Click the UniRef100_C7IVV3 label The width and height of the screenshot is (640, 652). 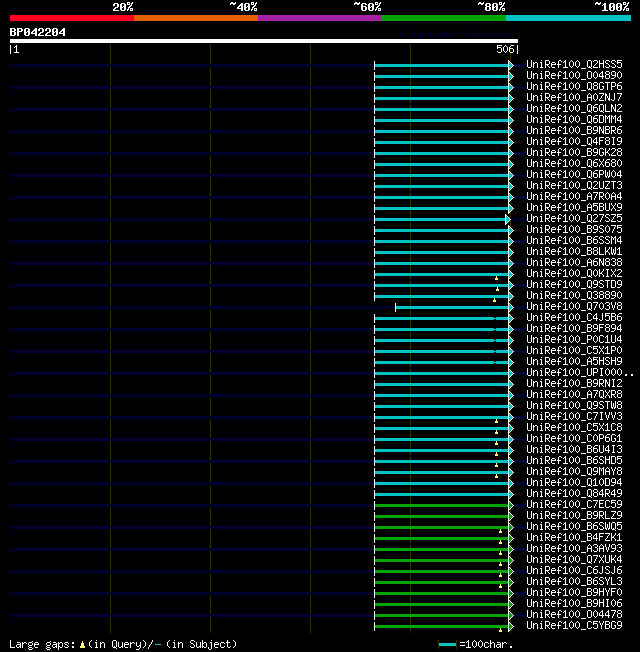tap(574, 417)
